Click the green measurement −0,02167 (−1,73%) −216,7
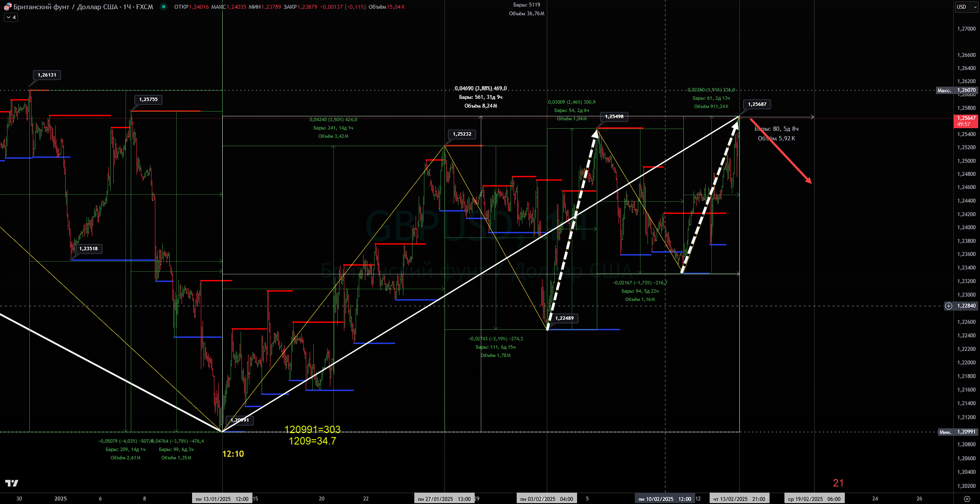Image resolution: width=980 pixels, height=504 pixels. click(x=640, y=283)
